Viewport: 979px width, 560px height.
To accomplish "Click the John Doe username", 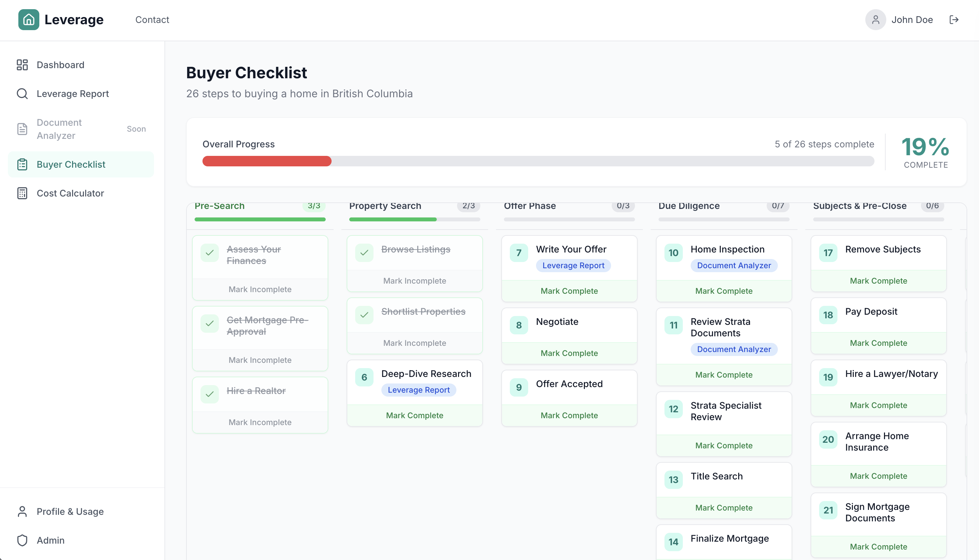I will 912,20.
